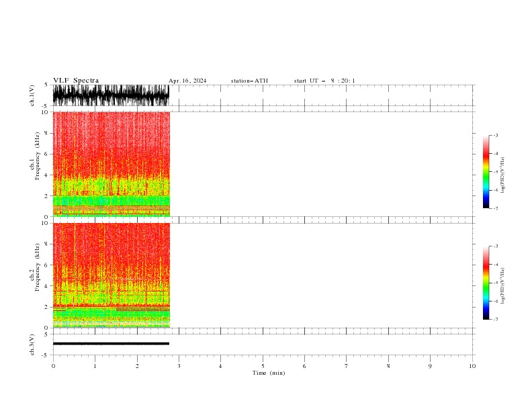
Task: Click the ch.1 spectrogram image
Action: (x=112, y=164)
